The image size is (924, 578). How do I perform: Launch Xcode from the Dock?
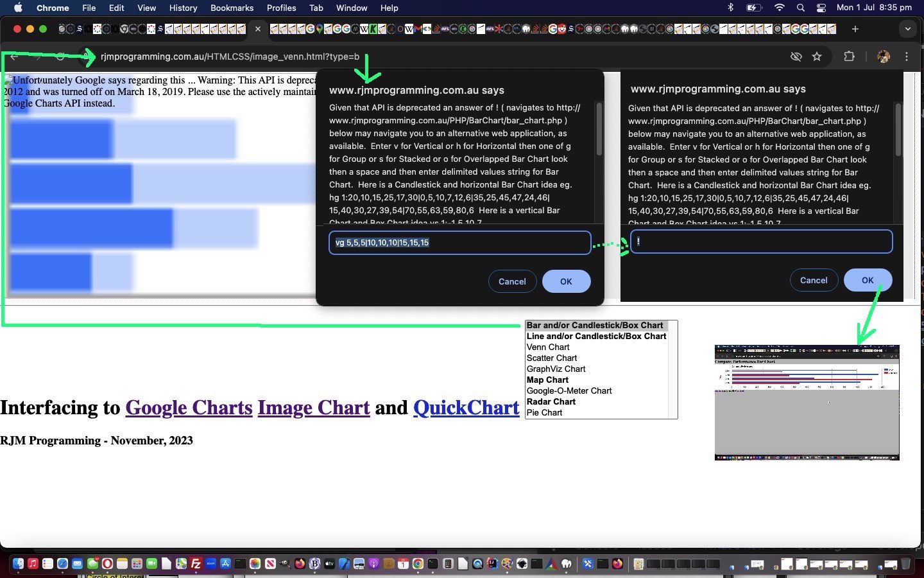(x=344, y=564)
